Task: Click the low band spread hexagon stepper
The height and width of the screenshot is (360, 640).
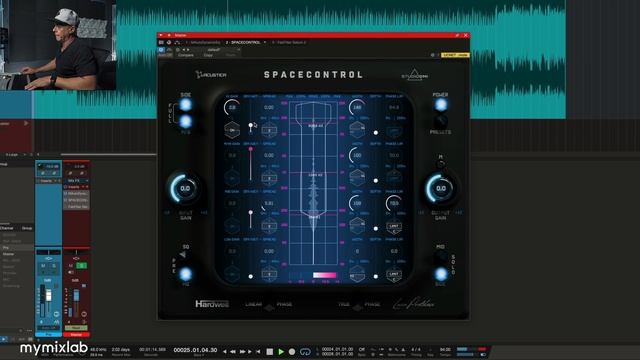Action: (x=269, y=274)
